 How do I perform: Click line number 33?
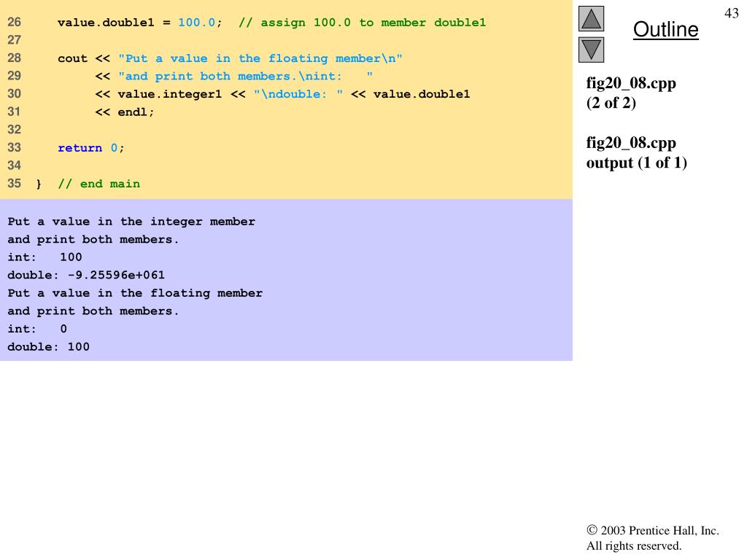coord(15,147)
